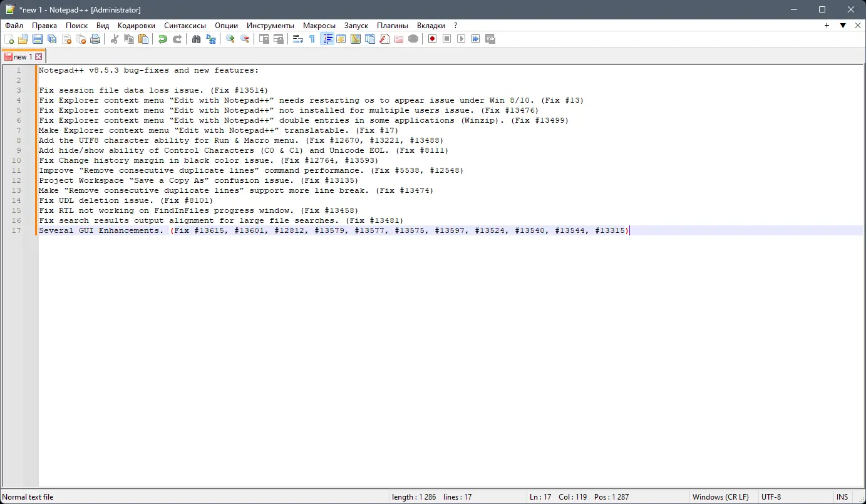The height and width of the screenshot is (504, 866).
Task: Toggle synchronized vertical scrolling
Action: [x=264, y=39]
